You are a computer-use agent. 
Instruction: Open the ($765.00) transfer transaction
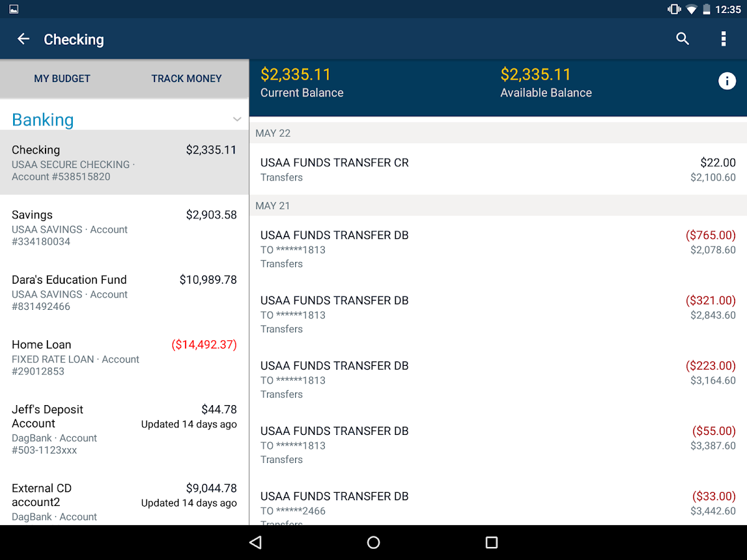click(498, 249)
